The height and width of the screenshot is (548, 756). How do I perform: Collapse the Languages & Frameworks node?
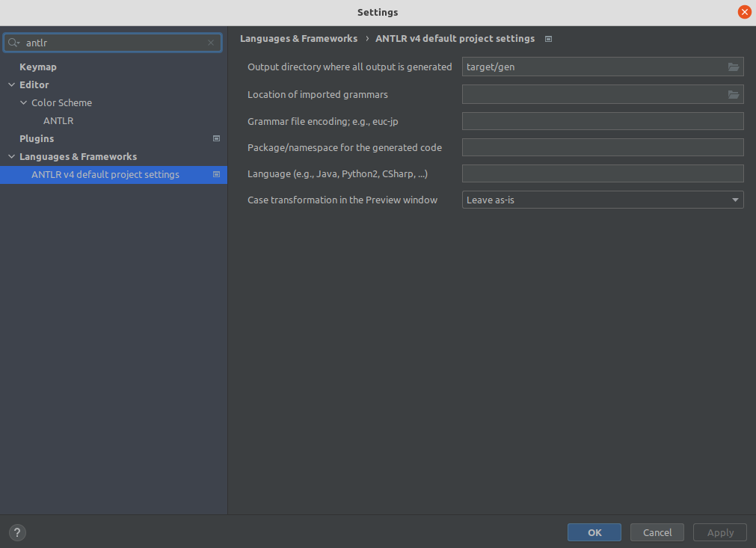pyautogui.click(x=11, y=156)
